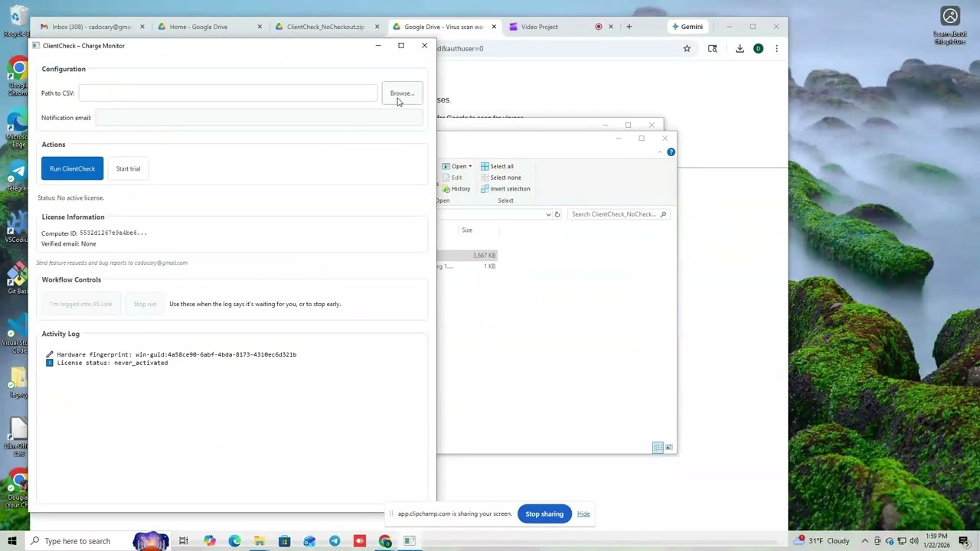Screen dimensions: 980x551
Task: Switch to Home - Google Drive tab
Action: (199, 27)
